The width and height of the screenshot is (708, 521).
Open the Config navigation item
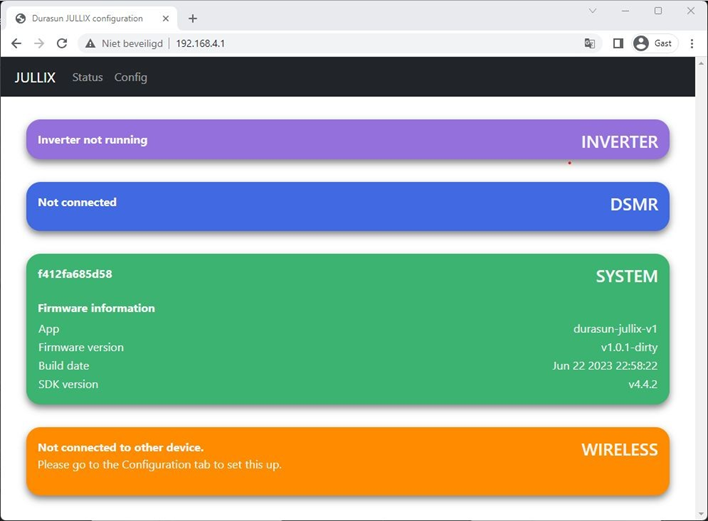(130, 77)
